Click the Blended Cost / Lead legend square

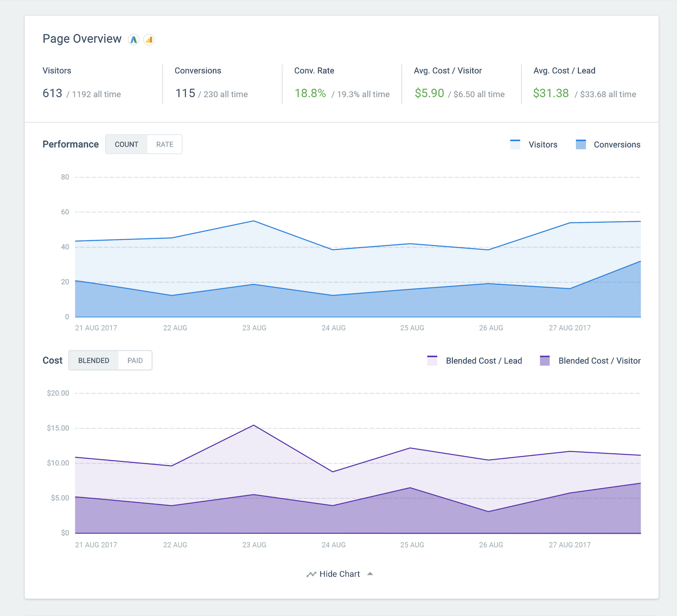point(432,360)
